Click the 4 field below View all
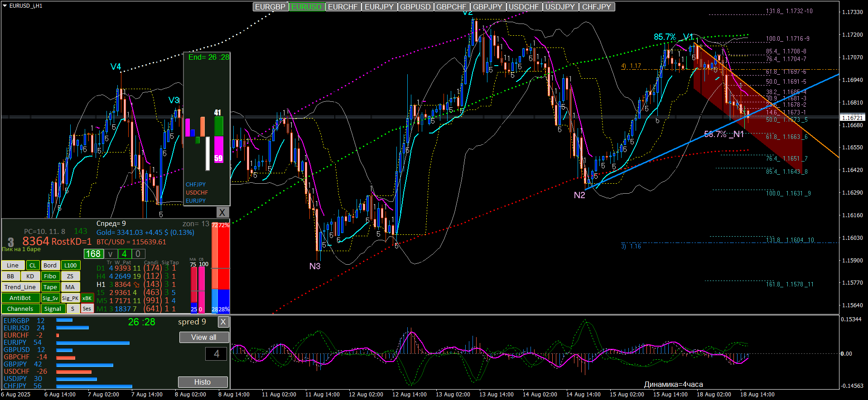The image size is (868, 400). click(217, 354)
